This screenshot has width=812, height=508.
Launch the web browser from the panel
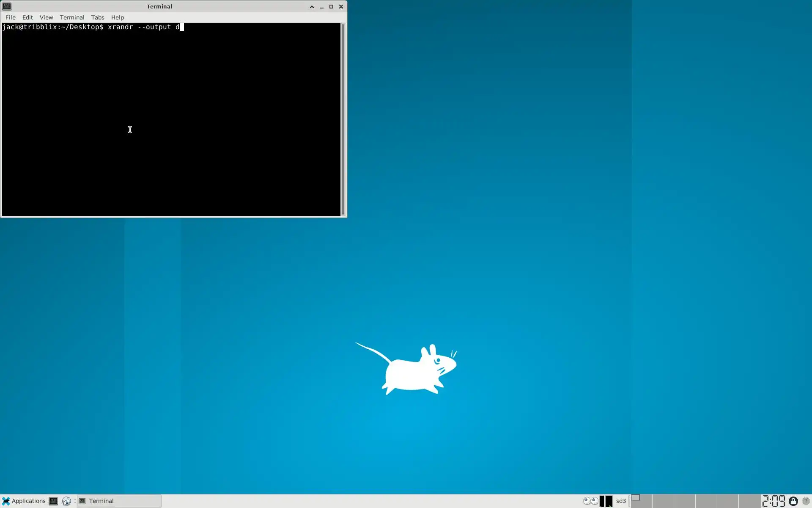tap(66, 501)
